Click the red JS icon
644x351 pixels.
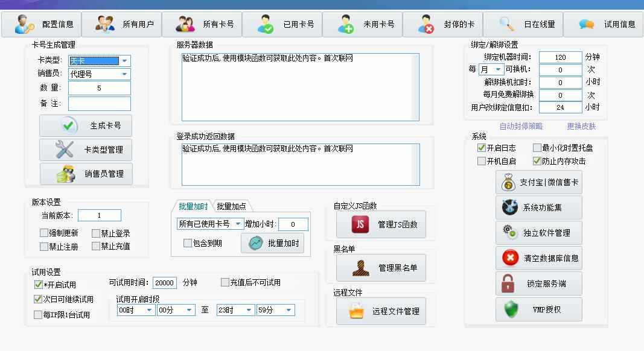pyautogui.click(x=360, y=224)
